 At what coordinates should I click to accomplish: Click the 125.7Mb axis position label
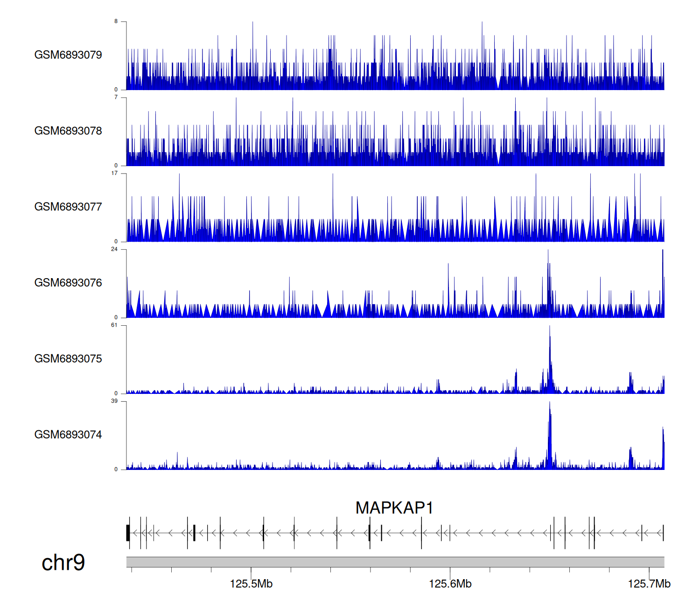click(649, 584)
